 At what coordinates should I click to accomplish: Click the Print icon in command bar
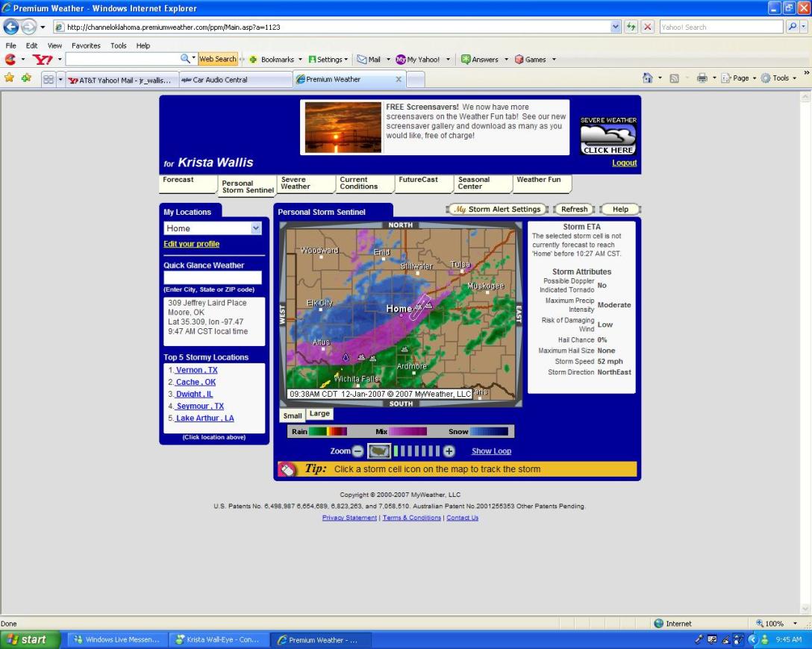point(702,78)
